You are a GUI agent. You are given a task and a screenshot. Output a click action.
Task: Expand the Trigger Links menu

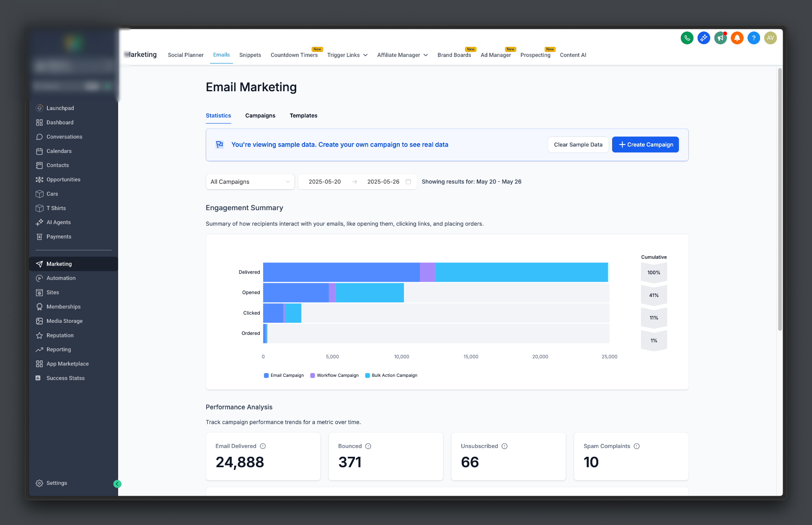click(347, 55)
